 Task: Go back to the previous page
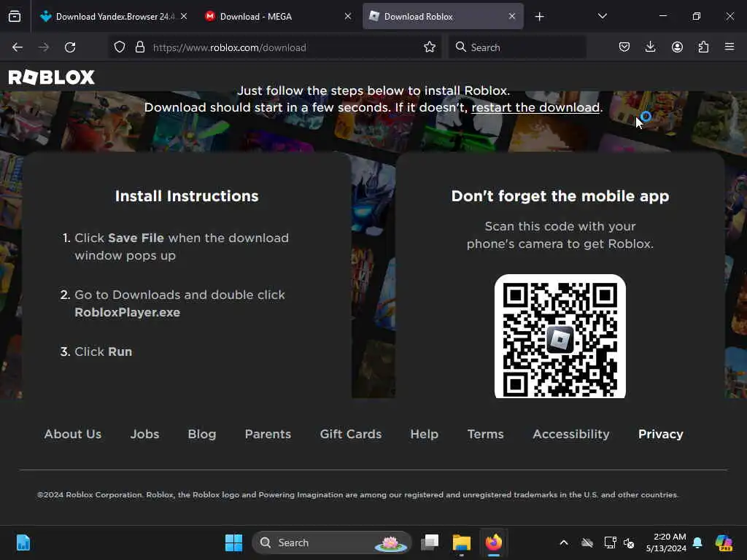[x=18, y=47]
